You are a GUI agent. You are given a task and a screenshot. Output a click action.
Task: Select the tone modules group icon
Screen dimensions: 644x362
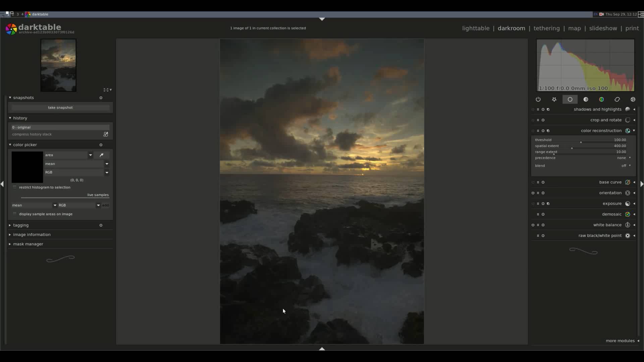pos(586,99)
